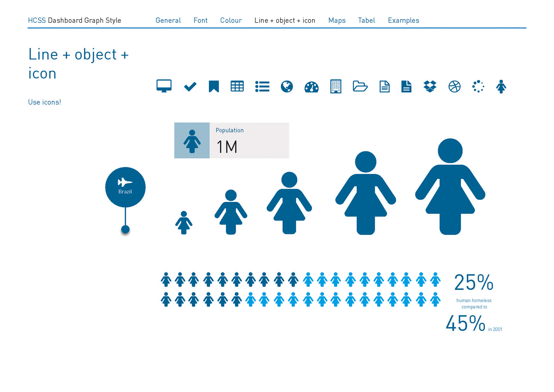
Task: Click HCSS Dashboard Graph Style title
Action: (x=74, y=20)
